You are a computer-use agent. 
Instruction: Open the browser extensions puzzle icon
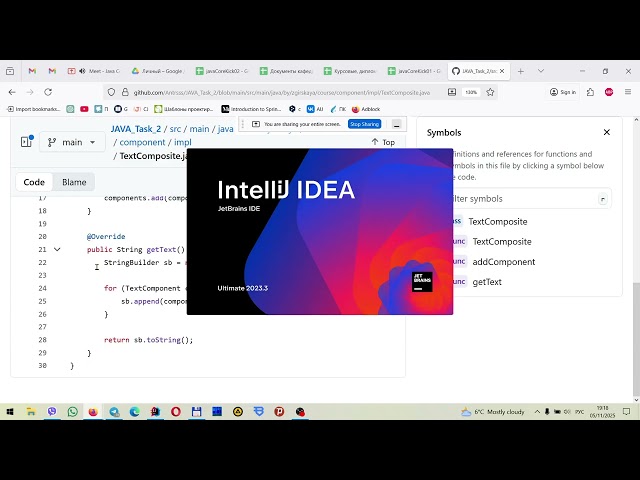point(590,92)
